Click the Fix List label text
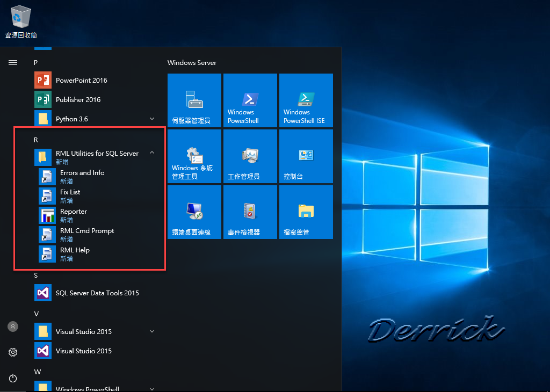 pos(70,192)
